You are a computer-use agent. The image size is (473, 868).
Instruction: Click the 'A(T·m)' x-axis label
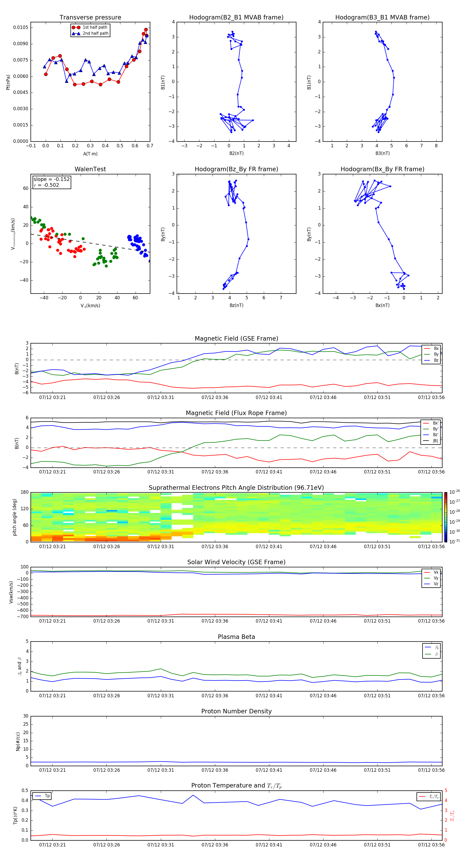[x=90, y=154]
